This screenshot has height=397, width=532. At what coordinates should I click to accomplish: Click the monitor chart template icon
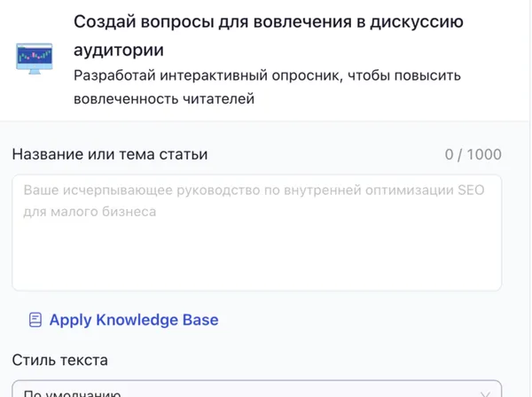[35, 58]
